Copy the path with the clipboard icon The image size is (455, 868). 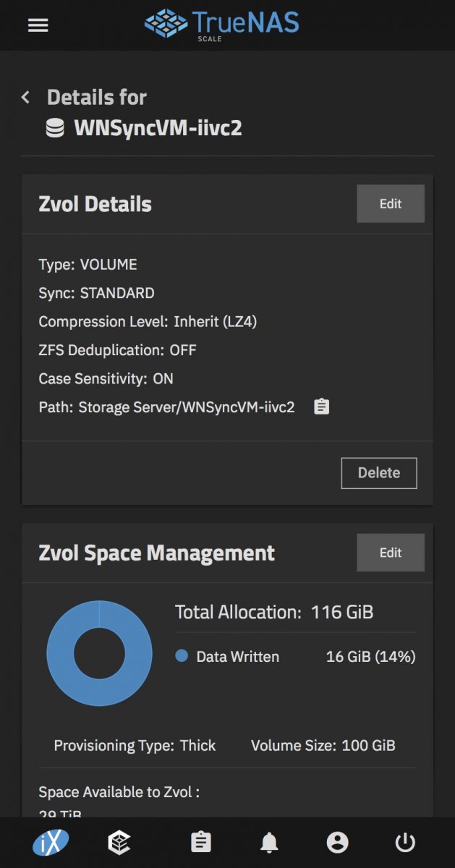321,407
